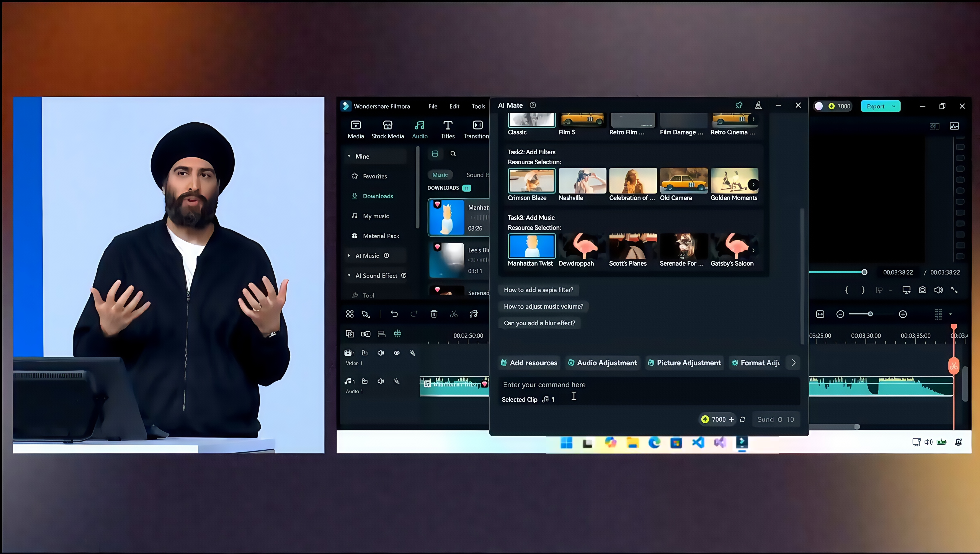
Task: Lock the Video 1 track
Action: [x=364, y=353]
